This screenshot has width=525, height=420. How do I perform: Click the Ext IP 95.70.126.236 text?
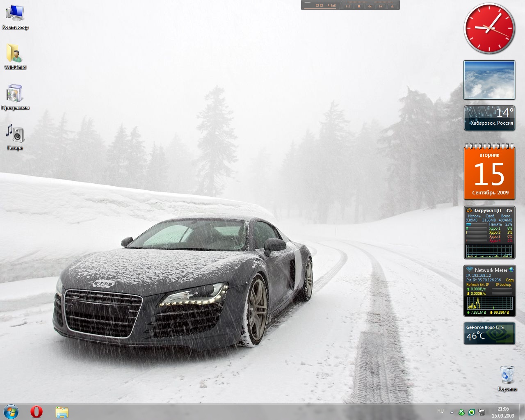click(484, 280)
